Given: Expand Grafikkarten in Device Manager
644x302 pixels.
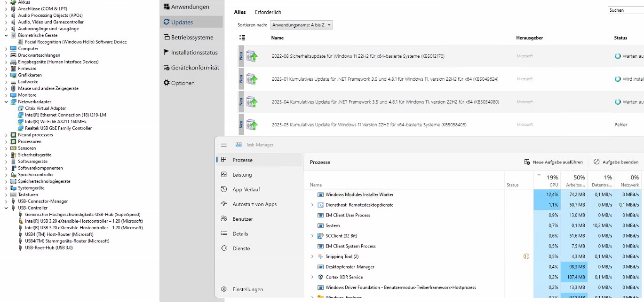Looking at the screenshot, I should click(x=6, y=75).
